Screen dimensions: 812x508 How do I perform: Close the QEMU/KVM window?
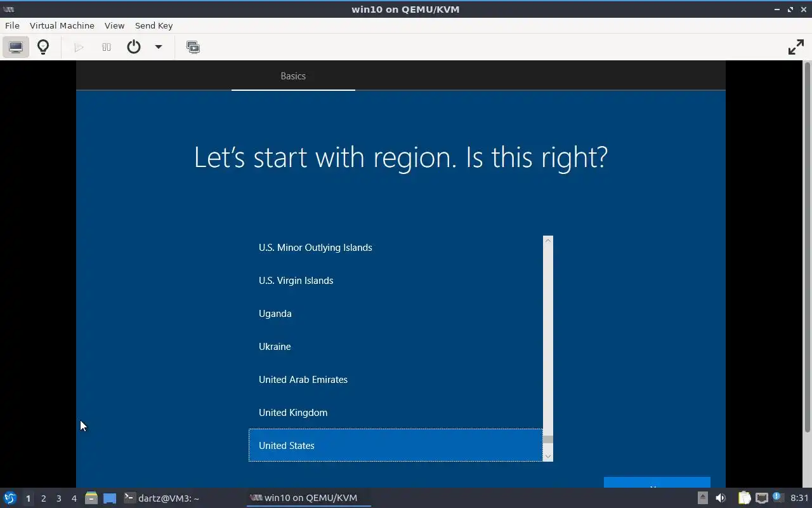point(804,9)
